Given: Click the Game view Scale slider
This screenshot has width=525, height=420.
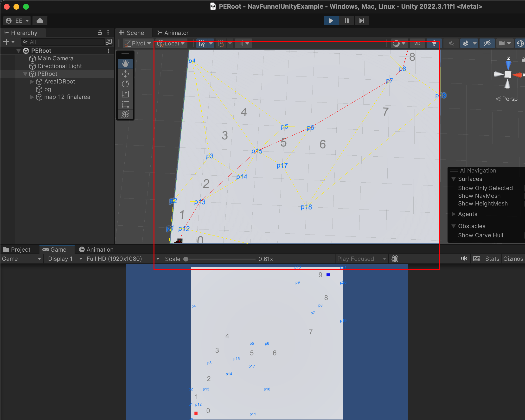Looking at the screenshot, I should click(x=220, y=259).
